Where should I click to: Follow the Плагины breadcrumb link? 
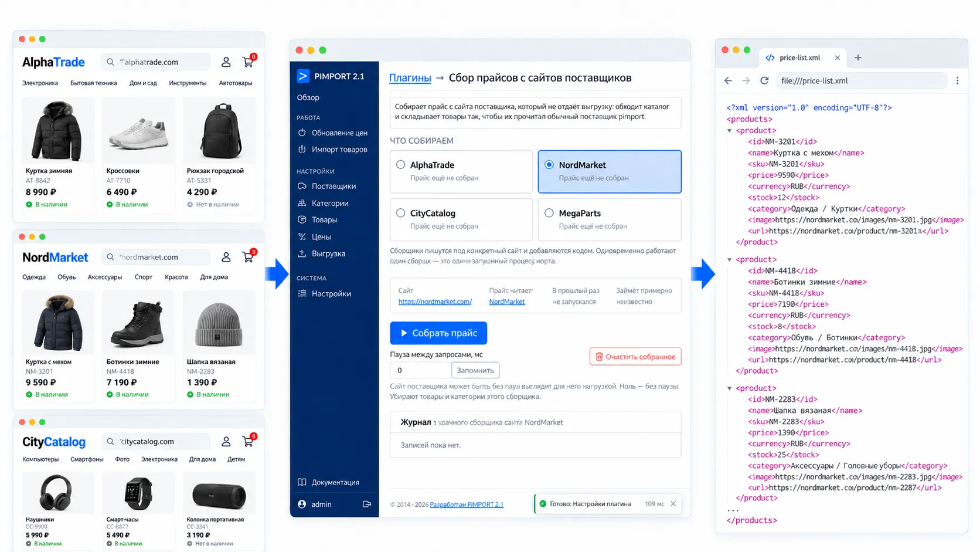410,78
